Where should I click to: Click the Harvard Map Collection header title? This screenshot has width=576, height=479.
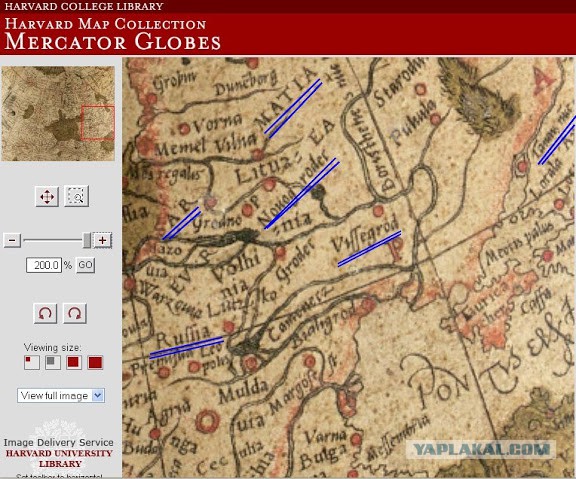pyautogui.click(x=105, y=24)
